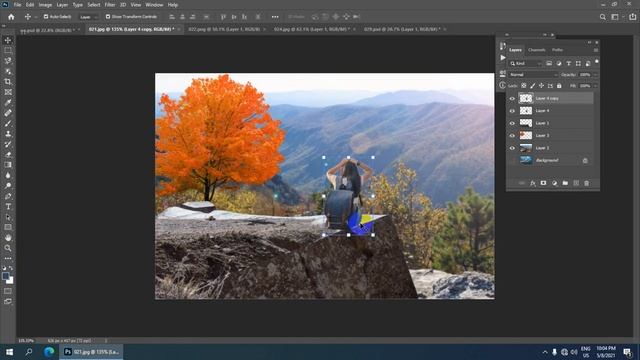Open the Layers panel flyout menu
640x360 pixels.
pyautogui.click(x=596, y=50)
